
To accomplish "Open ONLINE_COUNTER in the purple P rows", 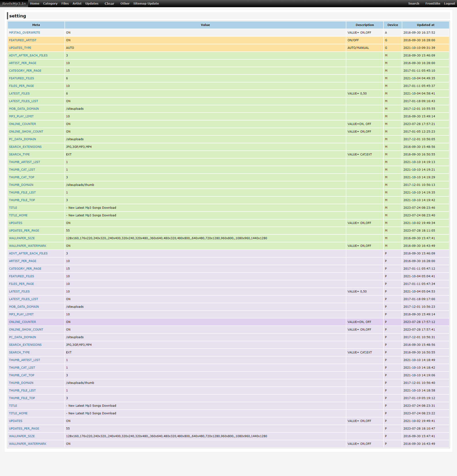I will click(x=22, y=322).
